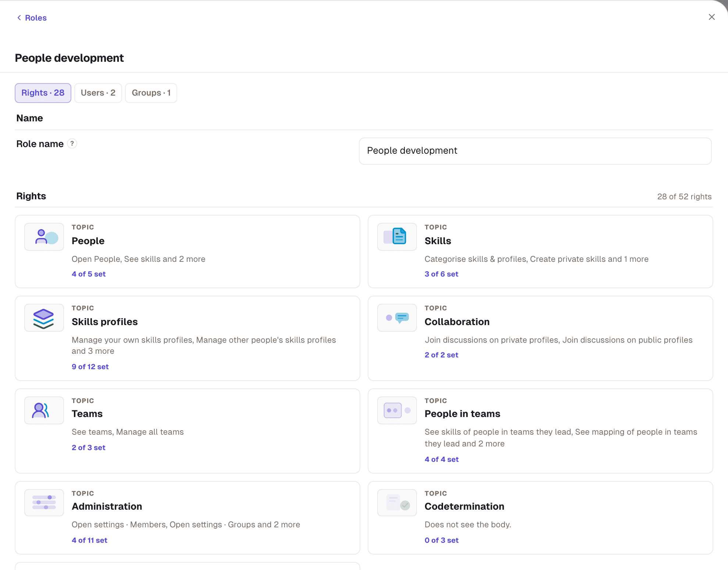
Task: Click 'See teams, Manage all teams' text
Action: click(128, 432)
